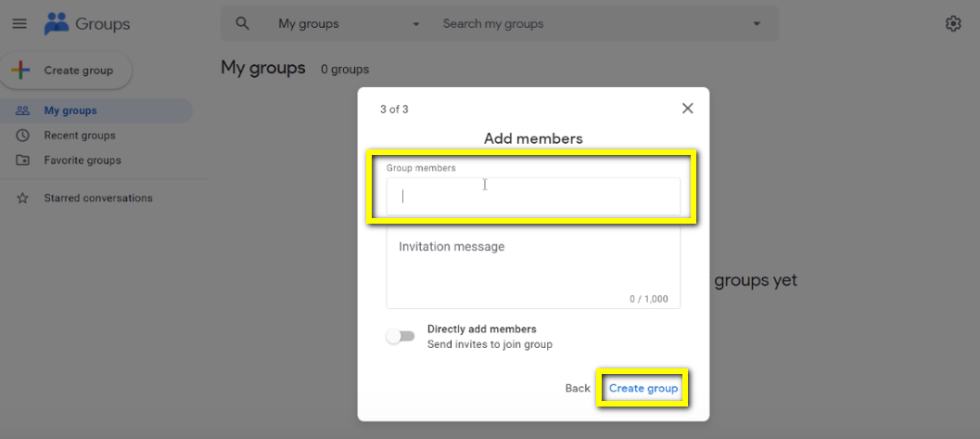This screenshot has height=439, width=980.
Task: Click the My groups people icon in sidebar
Action: tap(22, 110)
